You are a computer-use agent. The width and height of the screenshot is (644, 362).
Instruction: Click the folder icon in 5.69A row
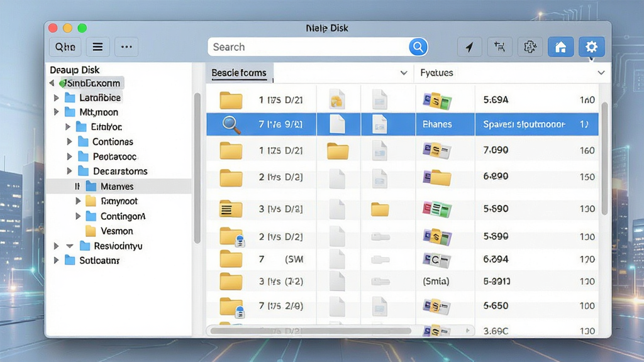point(231,100)
